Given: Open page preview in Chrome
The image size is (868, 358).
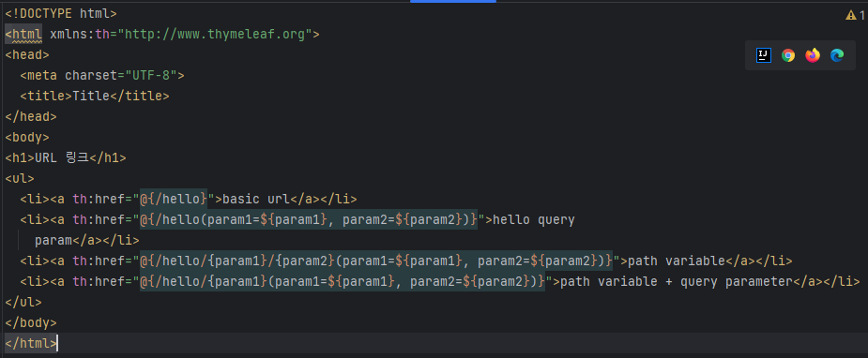Looking at the screenshot, I should (787, 55).
